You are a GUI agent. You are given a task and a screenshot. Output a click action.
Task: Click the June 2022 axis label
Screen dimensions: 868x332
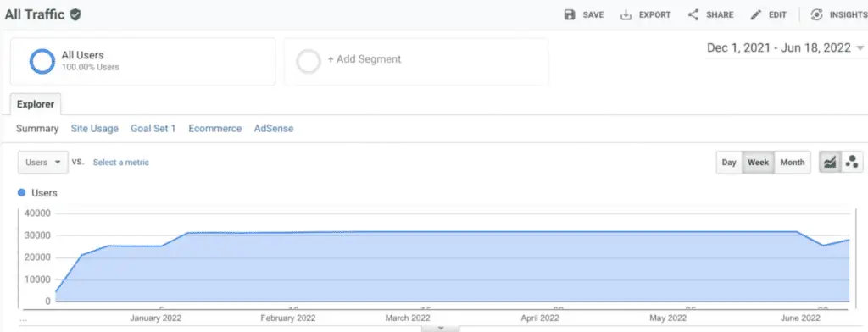(800, 318)
